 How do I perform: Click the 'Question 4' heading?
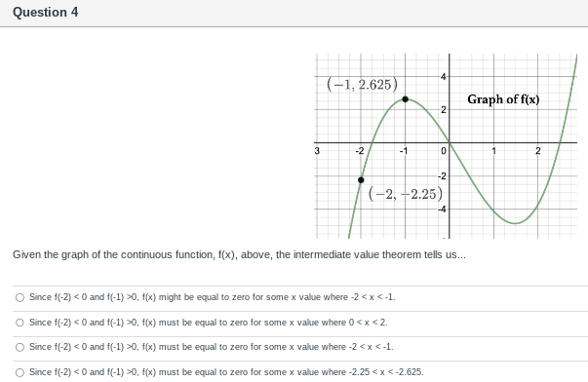46,12
